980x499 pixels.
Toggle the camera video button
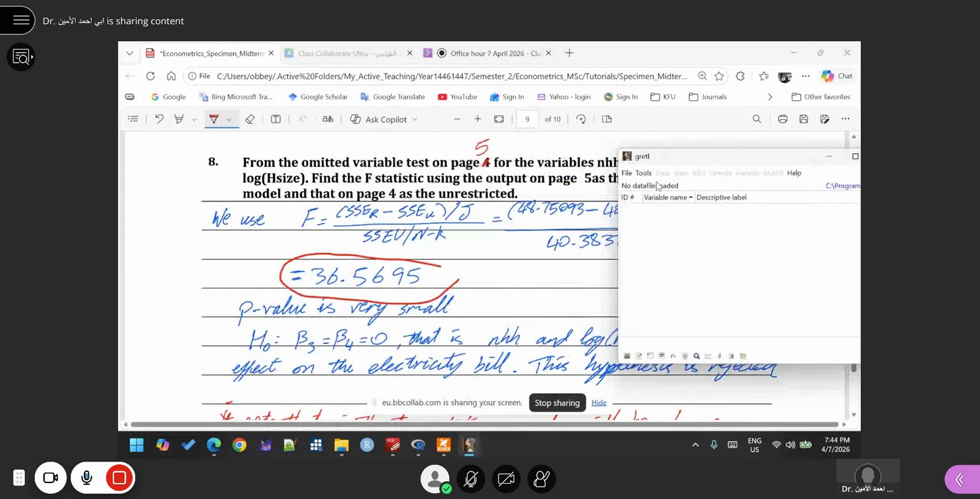pyautogui.click(x=50, y=478)
